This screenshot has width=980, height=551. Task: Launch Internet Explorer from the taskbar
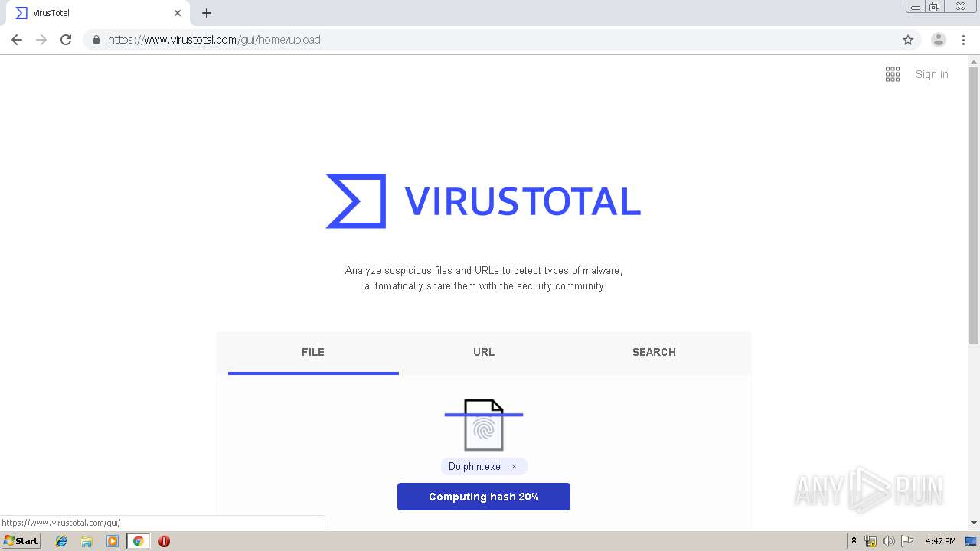61,541
